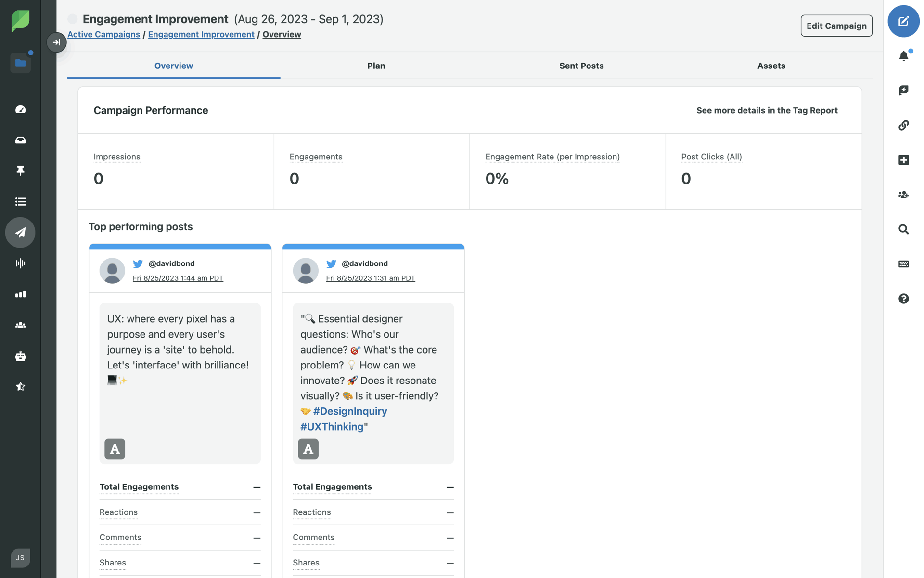Open the Fri 8/25/2023 1:31 am PDT timestamp
This screenshot has width=924, height=578.
(x=371, y=278)
